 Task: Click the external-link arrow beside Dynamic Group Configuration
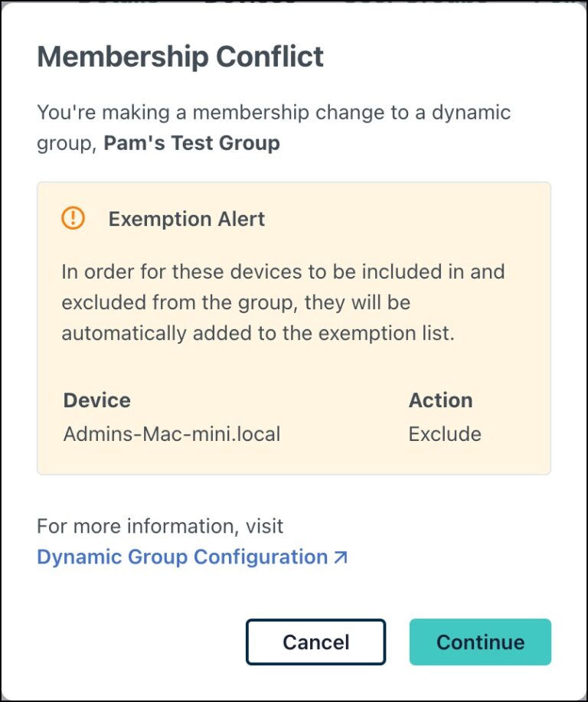[x=340, y=557]
